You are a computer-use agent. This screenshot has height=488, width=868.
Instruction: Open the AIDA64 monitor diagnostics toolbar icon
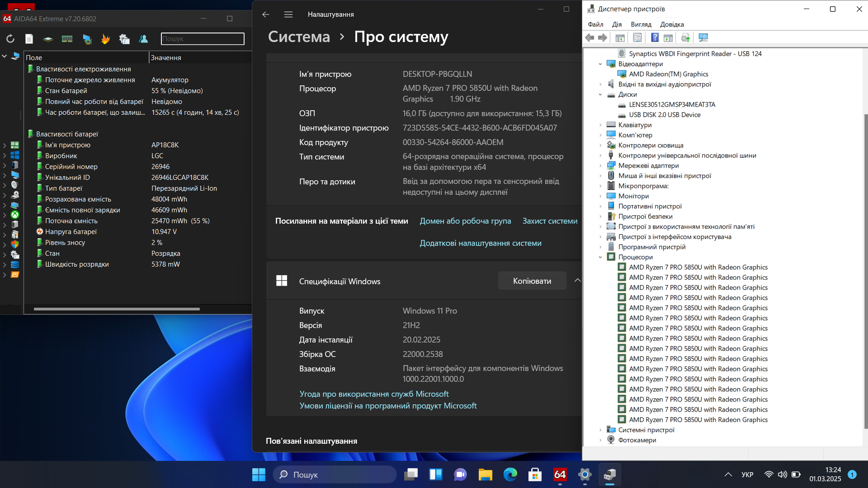[x=87, y=39]
